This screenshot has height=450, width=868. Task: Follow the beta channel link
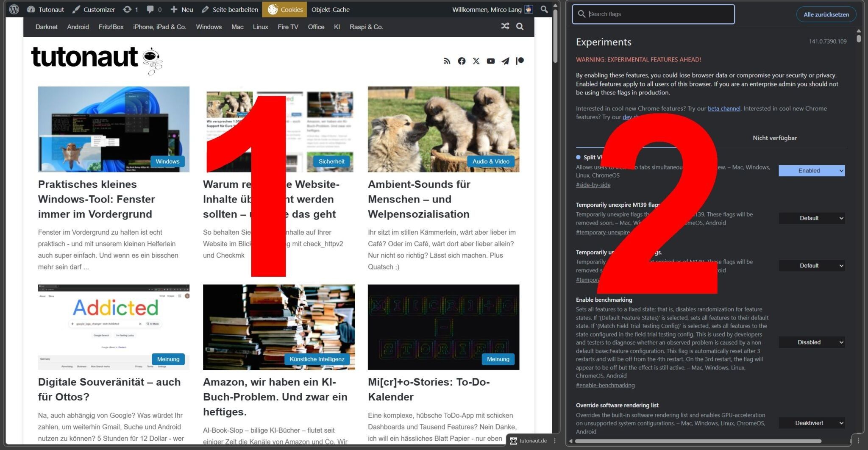pos(724,108)
